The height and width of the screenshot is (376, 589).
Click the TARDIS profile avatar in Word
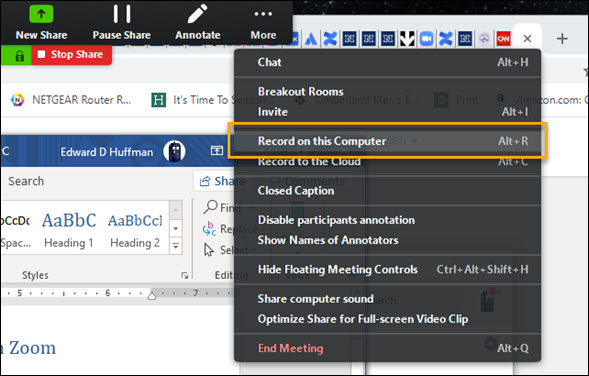pos(174,152)
